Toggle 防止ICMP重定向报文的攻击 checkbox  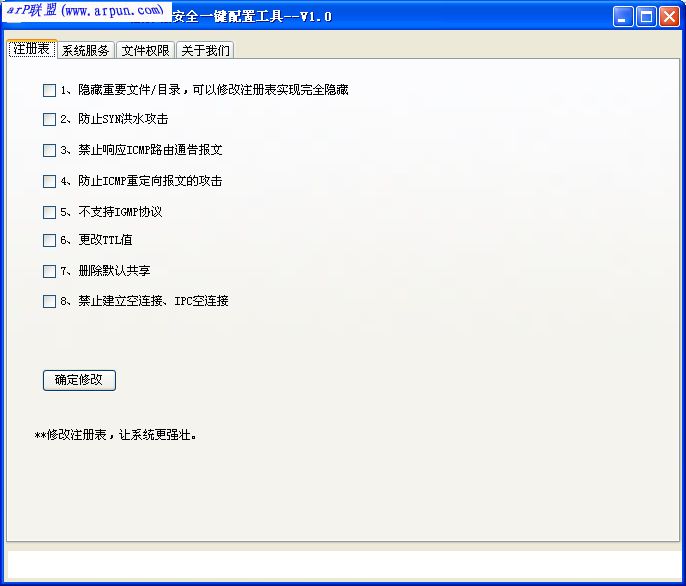49,181
